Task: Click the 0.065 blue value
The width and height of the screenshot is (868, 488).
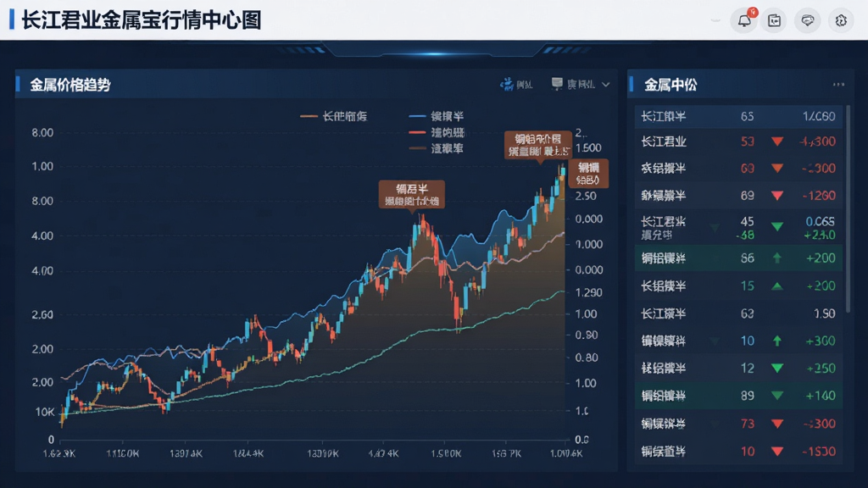Action: tap(820, 221)
